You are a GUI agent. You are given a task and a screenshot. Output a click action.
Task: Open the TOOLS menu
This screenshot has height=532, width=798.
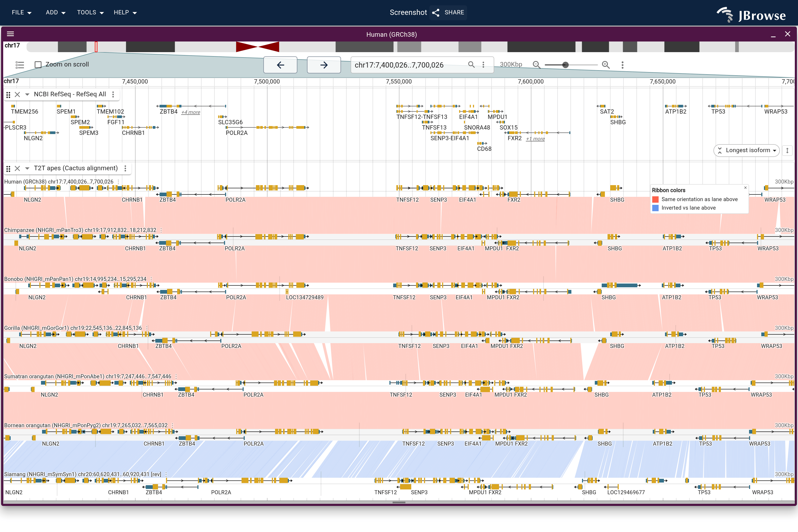click(90, 13)
